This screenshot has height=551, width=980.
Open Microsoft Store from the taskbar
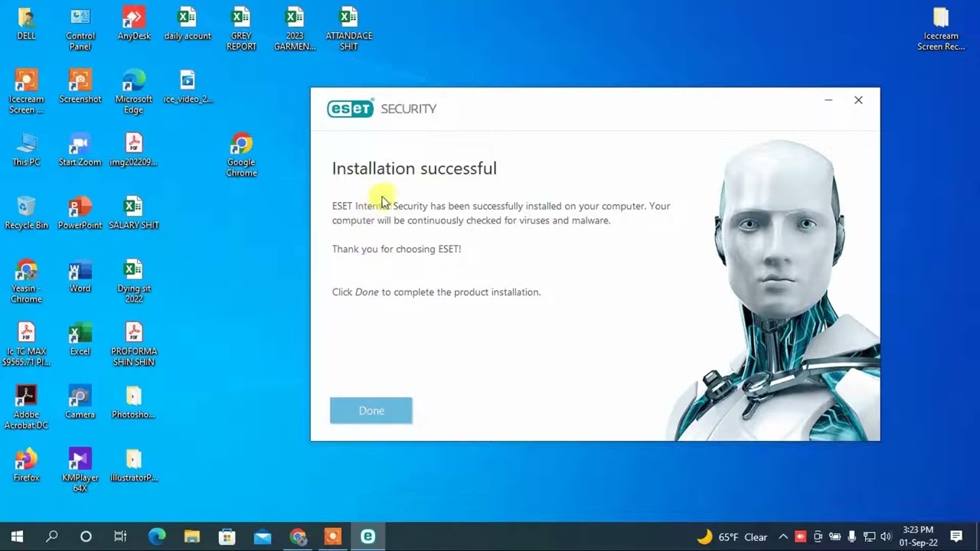click(227, 536)
